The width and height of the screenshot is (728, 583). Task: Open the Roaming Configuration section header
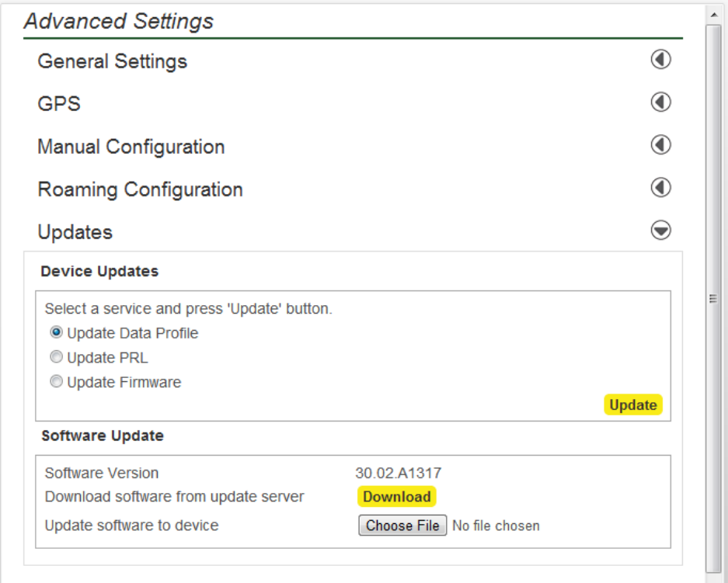tap(141, 189)
